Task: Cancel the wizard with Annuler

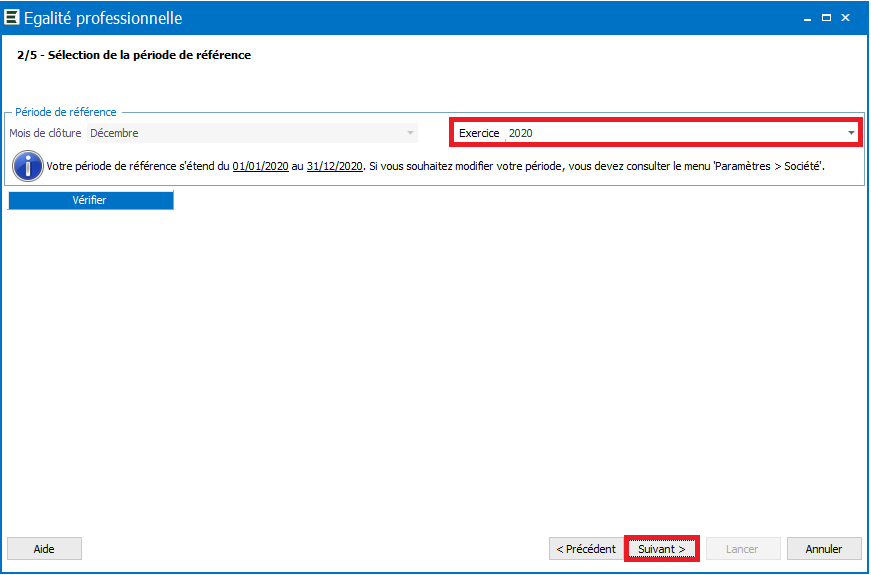Action: 824,549
